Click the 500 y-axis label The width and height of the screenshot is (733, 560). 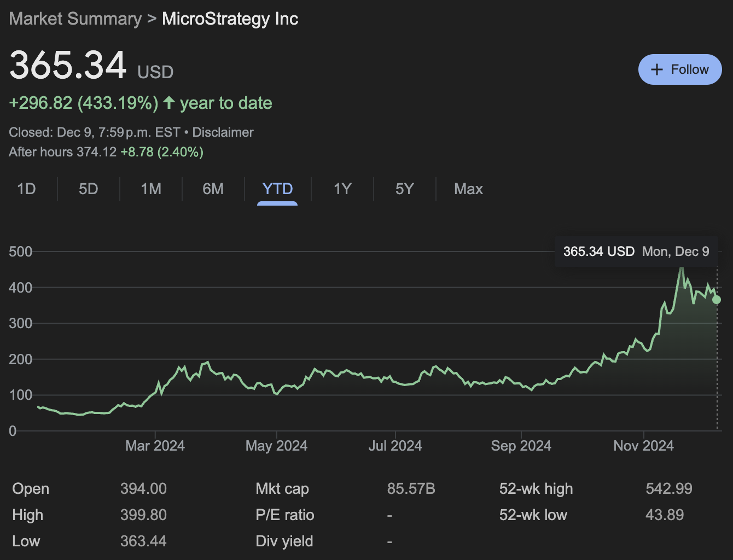[21, 252]
